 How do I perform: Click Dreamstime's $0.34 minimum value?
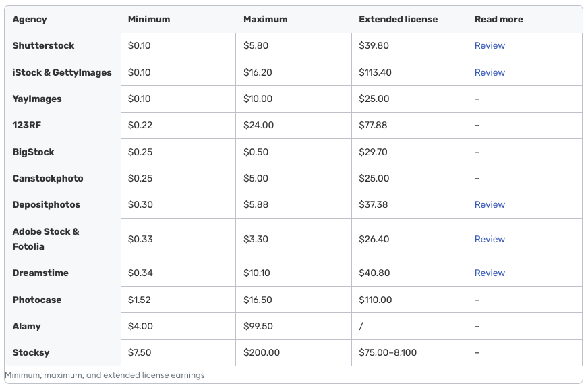(140, 273)
